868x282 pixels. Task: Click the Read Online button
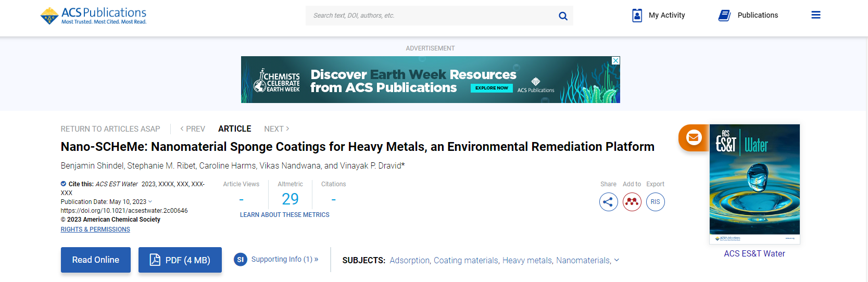click(x=96, y=260)
